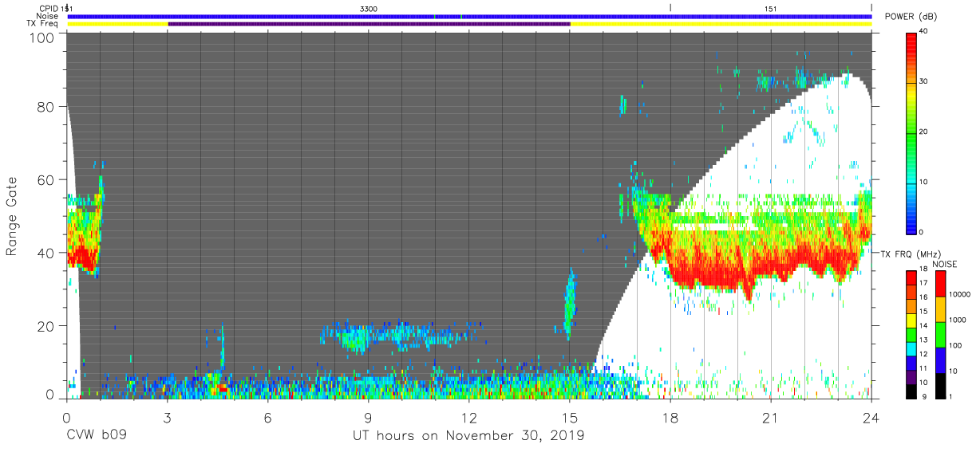This screenshot has width=980, height=452.
Task: Click the 24 tick on the UT hours axis
Action: click(x=871, y=418)
